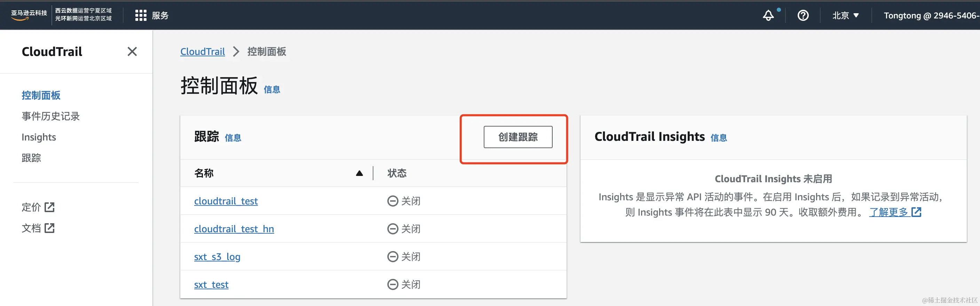Image resolution: width=980 pixels, height=306 pixels.
Task: Select Insights in the sidebar
Action: pos(39,137)
